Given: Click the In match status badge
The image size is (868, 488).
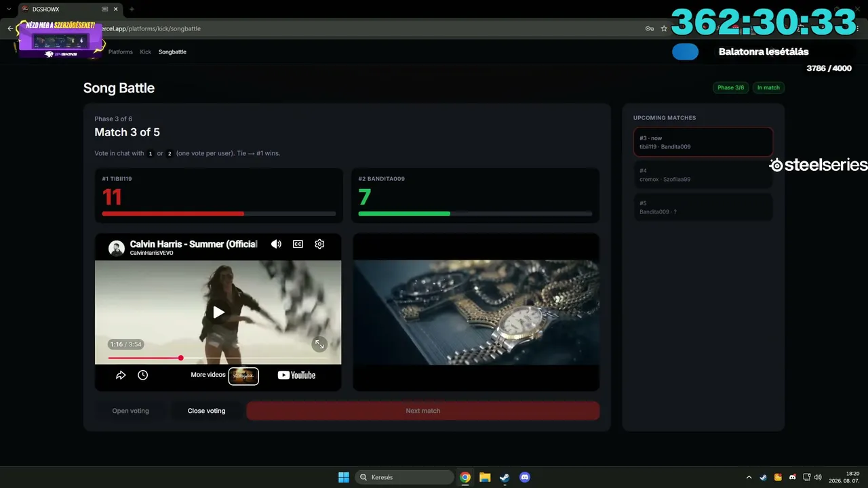Looking at the screenshot, I should pos(768,87).
